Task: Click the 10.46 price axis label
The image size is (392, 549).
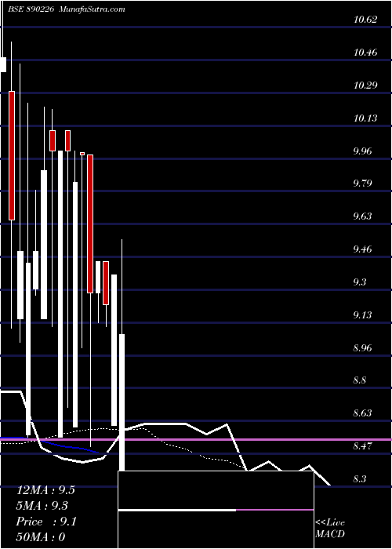Action: coord(365,53)
